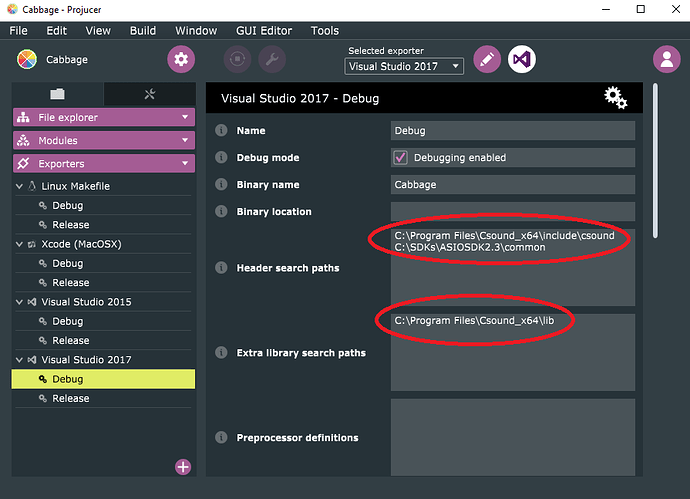Open project in Visual Studio icon
The height and width of the screenshot is (499, 690).
pos(521,59)
